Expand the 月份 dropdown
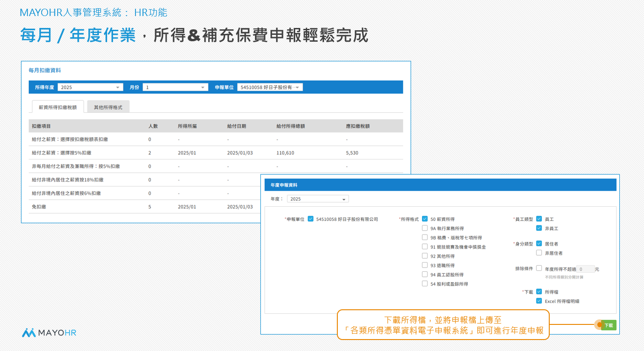644x351 pixels. pyautogui.click(x=175, y=87)
